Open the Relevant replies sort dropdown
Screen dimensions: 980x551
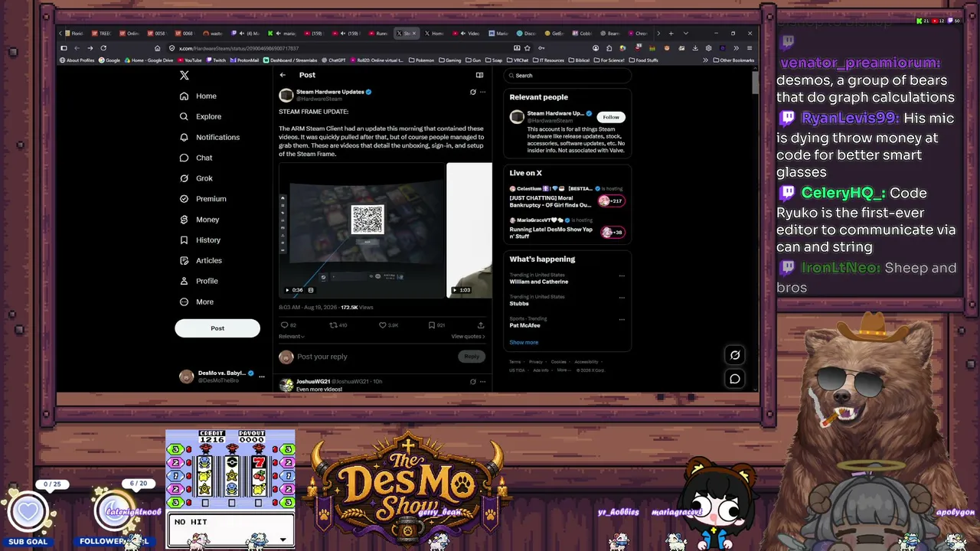pos(292,337)
